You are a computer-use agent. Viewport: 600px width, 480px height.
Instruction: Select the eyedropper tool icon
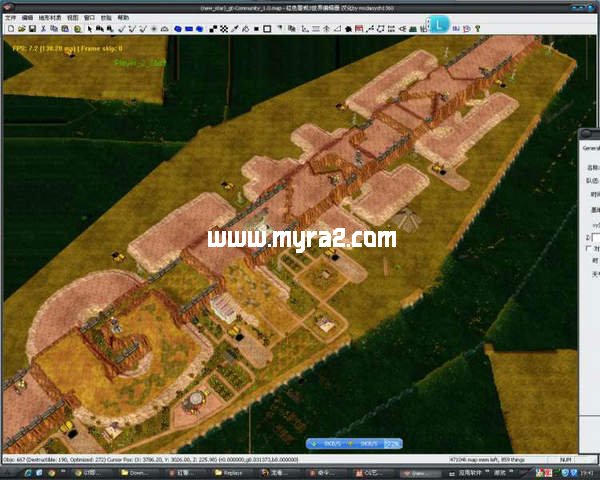(235, 29)
